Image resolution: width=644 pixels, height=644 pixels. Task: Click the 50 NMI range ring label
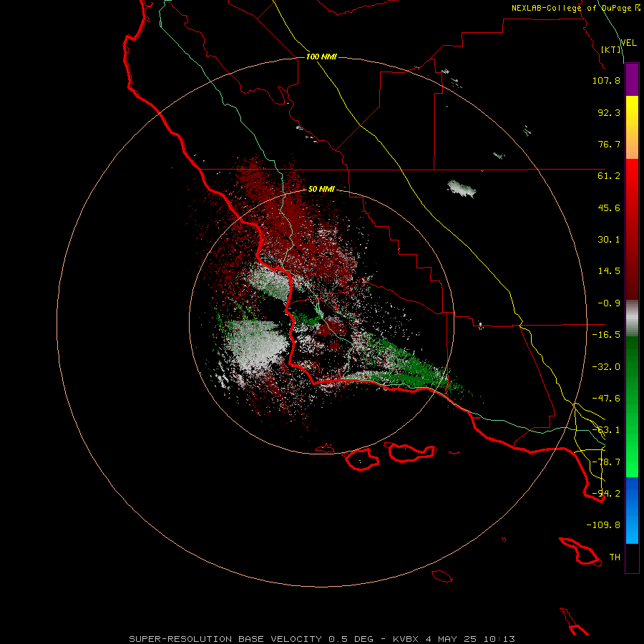[321, 189]
